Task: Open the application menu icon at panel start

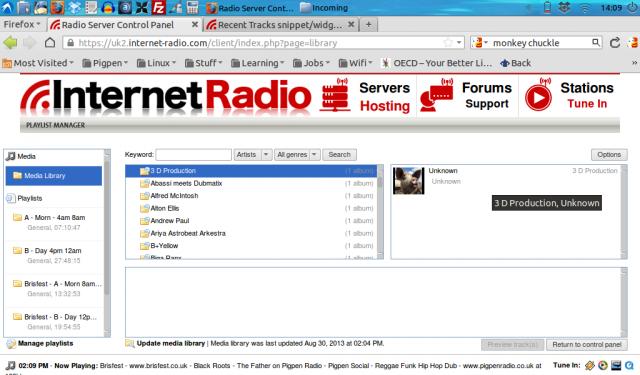Action: (7, 7)
